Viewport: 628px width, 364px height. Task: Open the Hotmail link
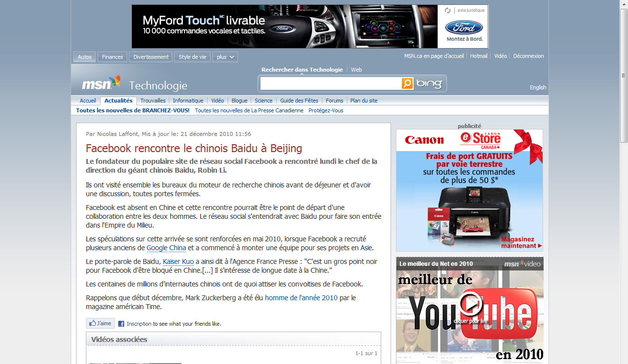click(x=478, y=56)
